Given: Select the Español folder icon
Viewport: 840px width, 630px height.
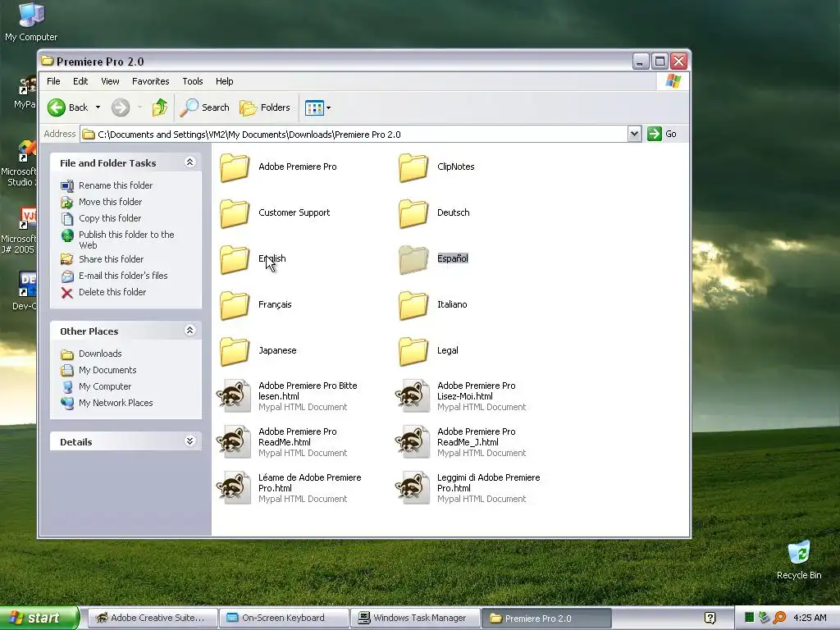Looking at the screenshot, I should [413, 259].
